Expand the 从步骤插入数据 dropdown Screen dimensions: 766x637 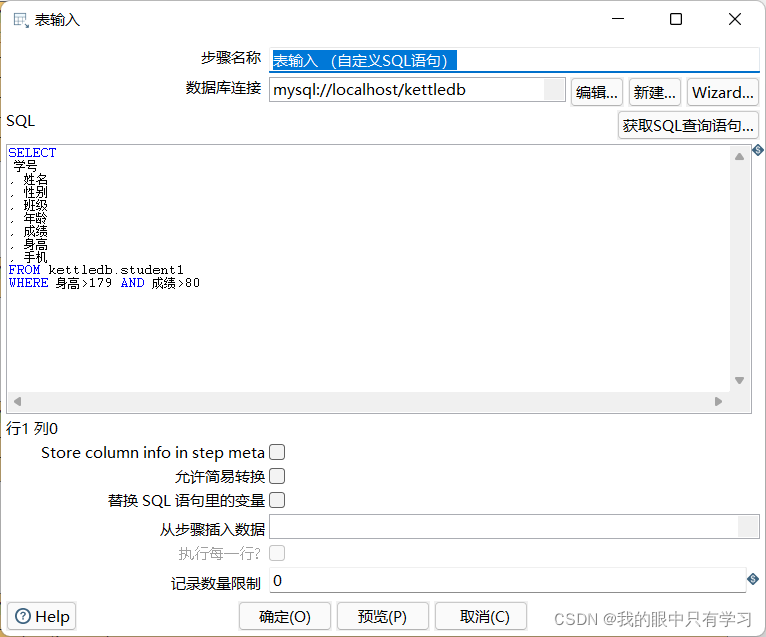click(748, 527)
